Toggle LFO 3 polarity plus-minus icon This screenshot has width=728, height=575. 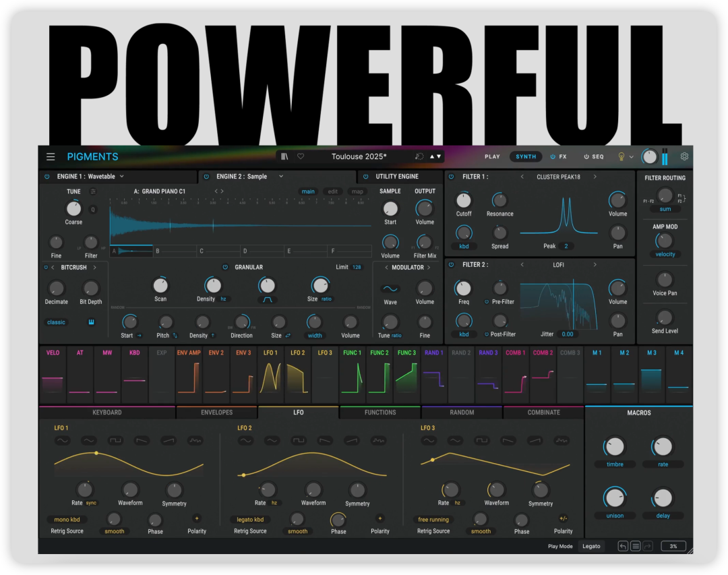click(x=563, y=518)
